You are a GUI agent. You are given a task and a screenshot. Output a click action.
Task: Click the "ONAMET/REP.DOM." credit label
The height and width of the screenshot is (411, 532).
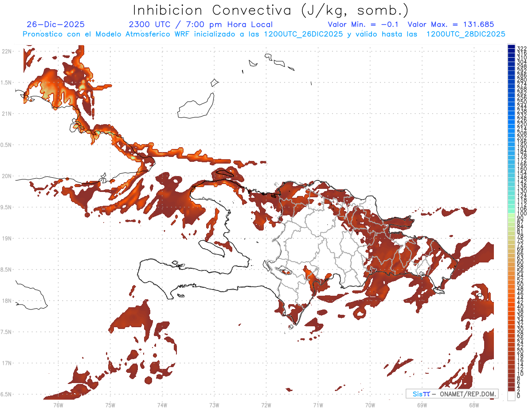tap(468, 394)
